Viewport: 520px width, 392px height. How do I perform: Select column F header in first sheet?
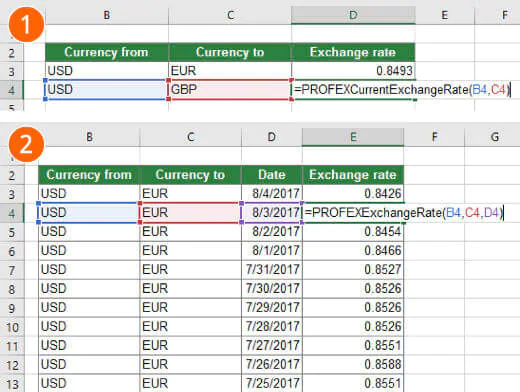click(x=504, y=15)
